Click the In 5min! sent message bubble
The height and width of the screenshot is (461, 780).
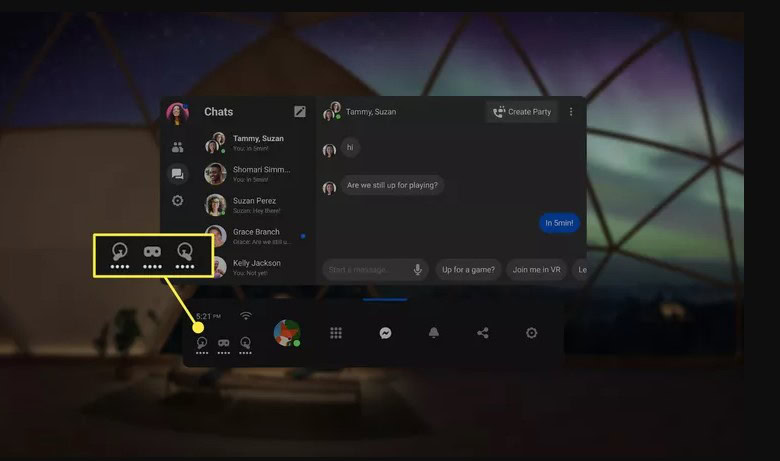pyautogui.click(x=559, y=223)
